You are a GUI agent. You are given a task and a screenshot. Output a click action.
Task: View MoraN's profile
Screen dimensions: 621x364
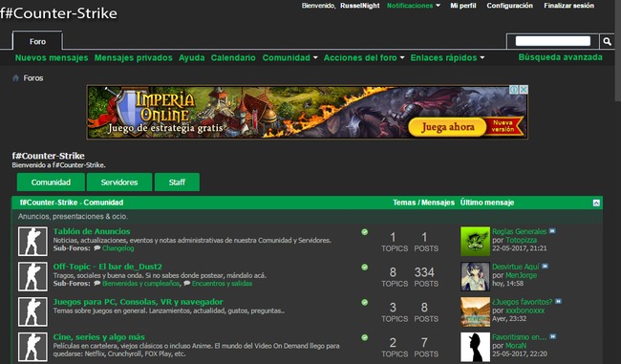click(516, 346)
